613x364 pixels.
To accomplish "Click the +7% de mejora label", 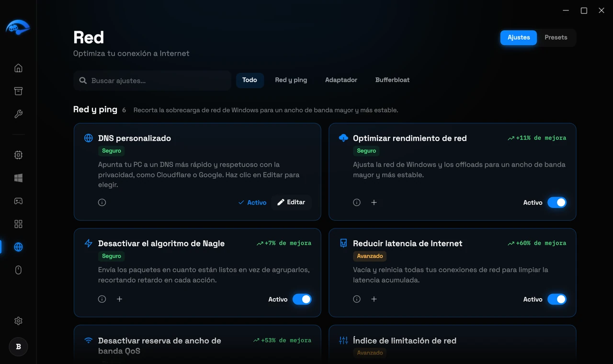I will point(284,243).
